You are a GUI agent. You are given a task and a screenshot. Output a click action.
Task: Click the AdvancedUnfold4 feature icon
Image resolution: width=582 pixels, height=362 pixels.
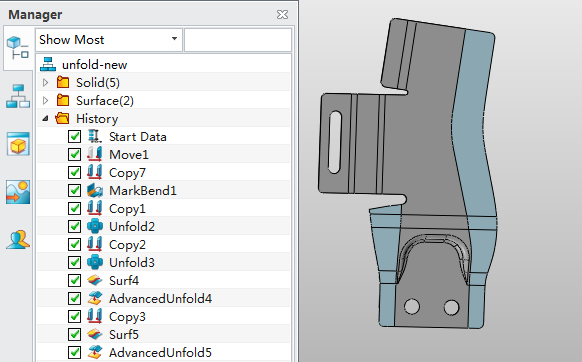click(x=95, y=299)
